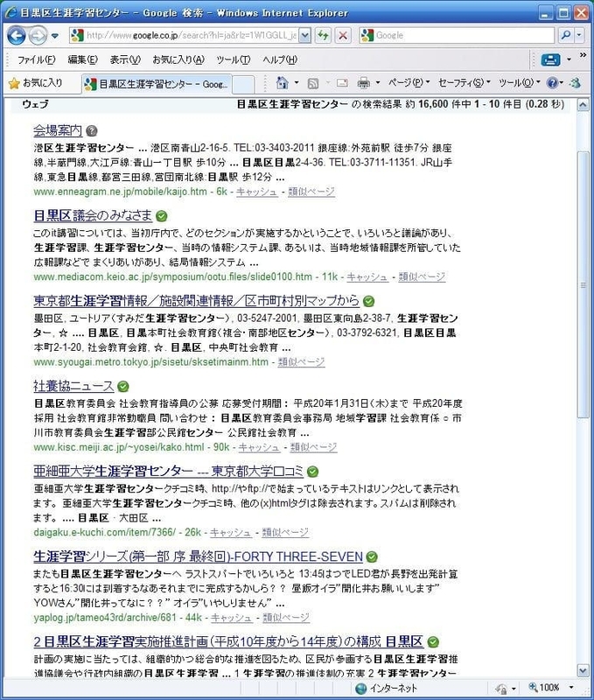Show more toolbar items with double chevron
This screenshot has width=594, height=700.
click(583, 55)
